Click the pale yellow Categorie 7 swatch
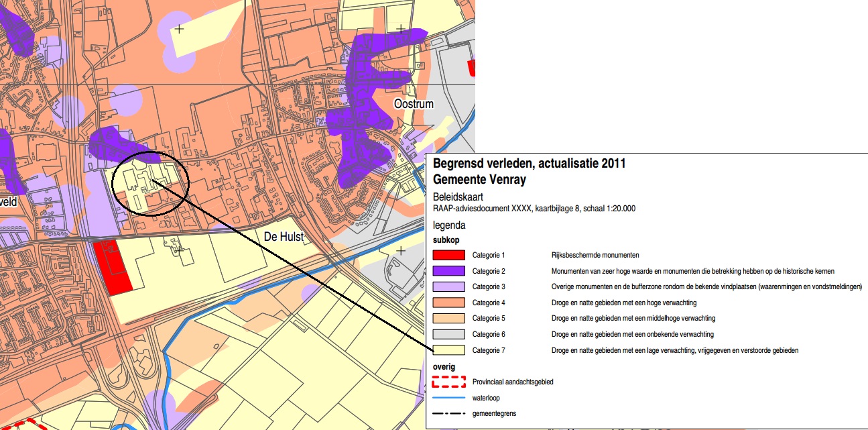 click(449, 350)
